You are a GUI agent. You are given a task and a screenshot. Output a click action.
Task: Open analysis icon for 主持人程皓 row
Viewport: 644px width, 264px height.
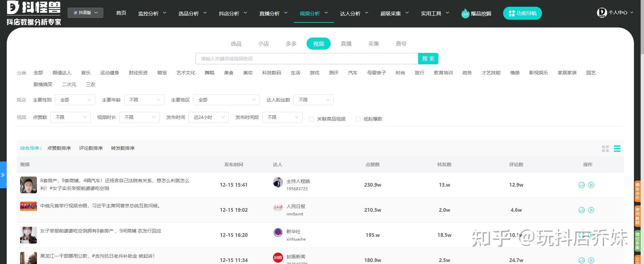coord(582,185)
